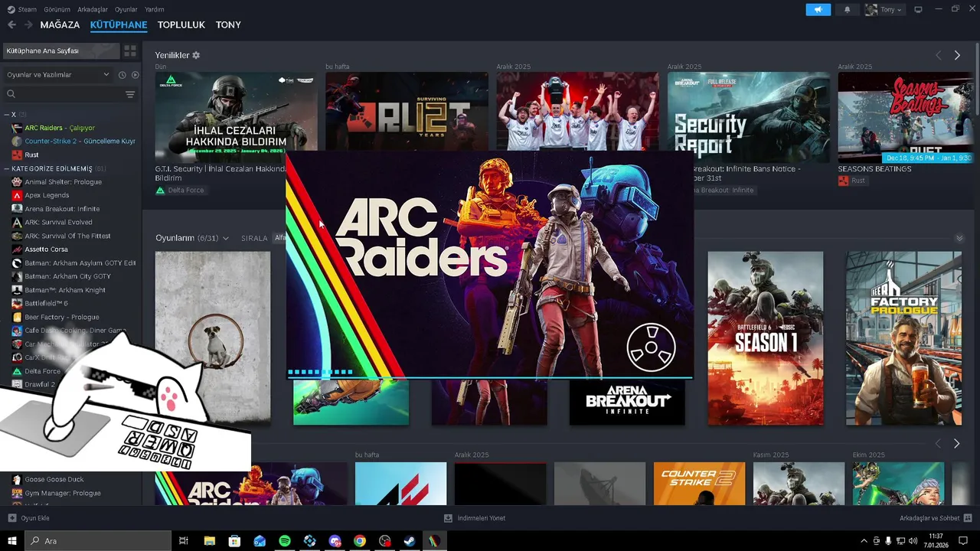Click the Assetto Corsa icon in sidebar
Screen dimensions: 980x551
pyautogui.click(x=17, y=249)
